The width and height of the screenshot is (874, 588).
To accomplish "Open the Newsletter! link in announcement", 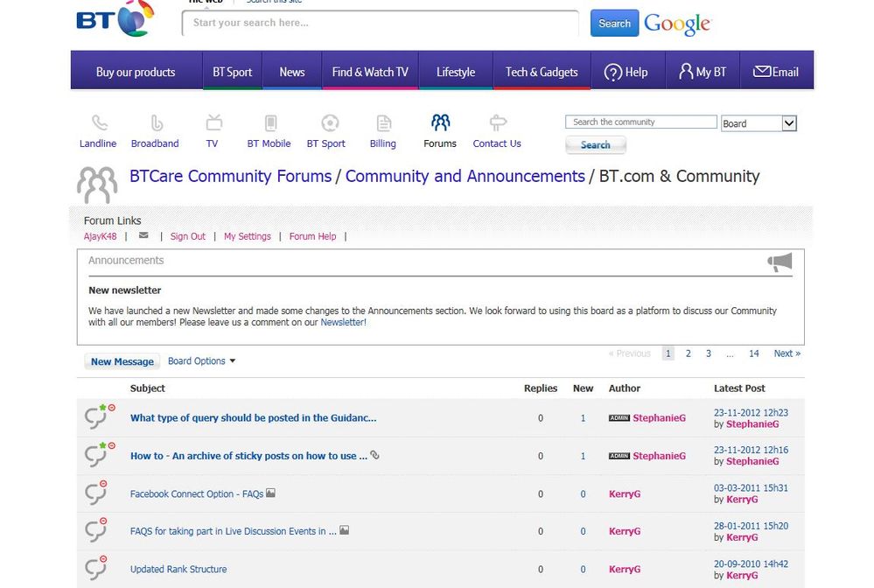I will pos(343,322).
